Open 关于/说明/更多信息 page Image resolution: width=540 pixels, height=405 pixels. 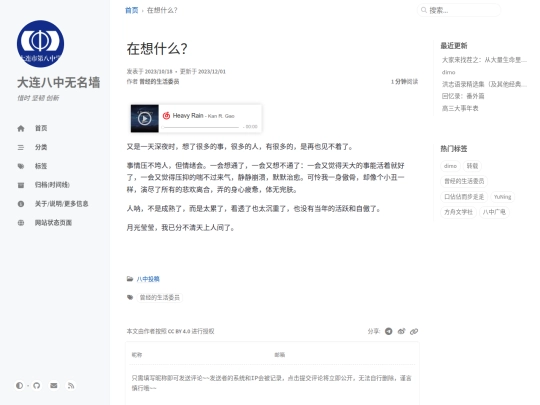pos(61,204)
